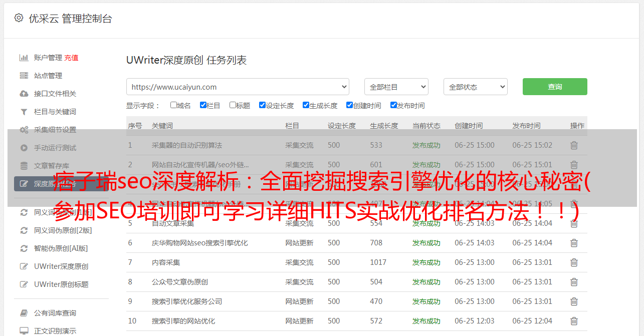The image size is (644, 336).
Task: Delete the 内容采集 task row
Action: coord(574,262)
